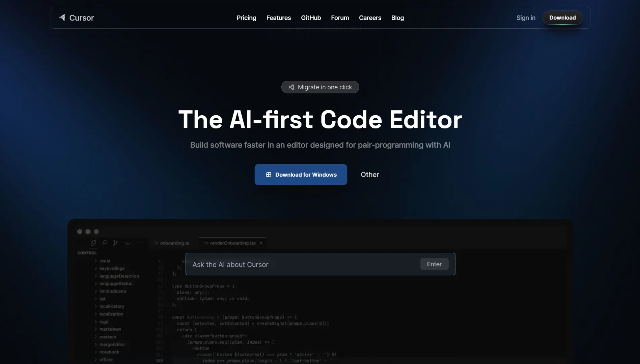Click the Windows logo icon in download button
The height and width of the screenshot is (364, 640).
coord(269,175)
